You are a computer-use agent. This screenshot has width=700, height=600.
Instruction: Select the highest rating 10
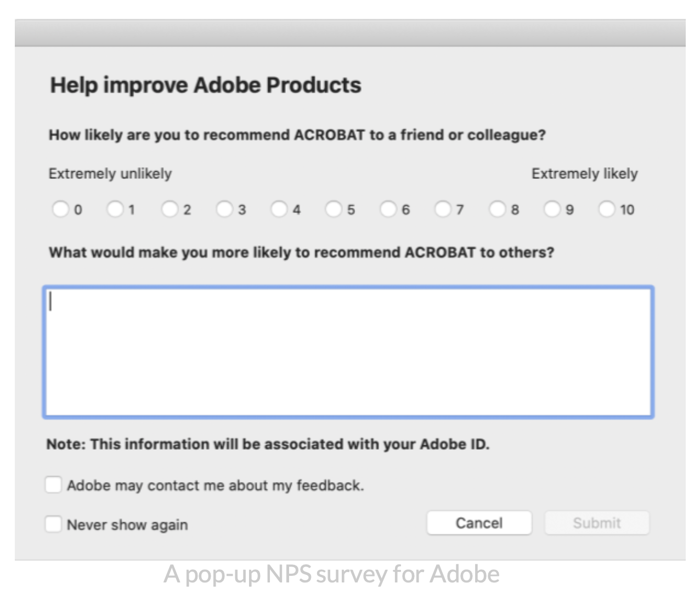607,209
